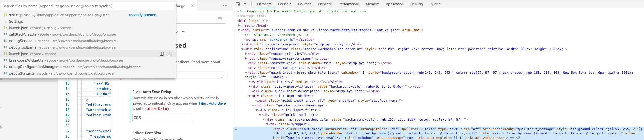Screen dimensions: 644x140
Task: Select the context-view div node
Action: click(x=320, y=63)
